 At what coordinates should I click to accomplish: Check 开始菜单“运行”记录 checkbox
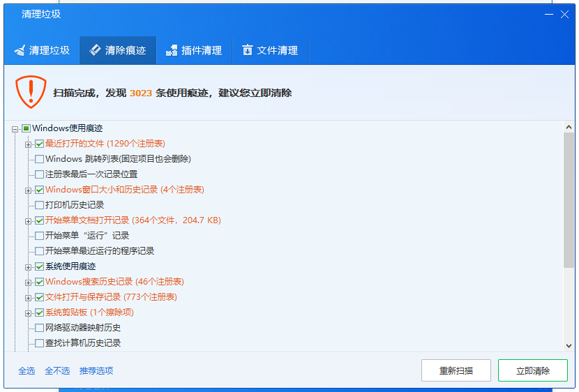click(40, 236)
